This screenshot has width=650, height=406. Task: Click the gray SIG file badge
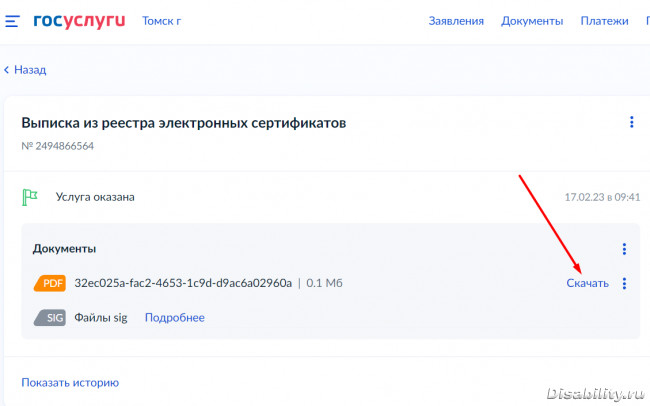pyautogui.click(x=51, y=318)
